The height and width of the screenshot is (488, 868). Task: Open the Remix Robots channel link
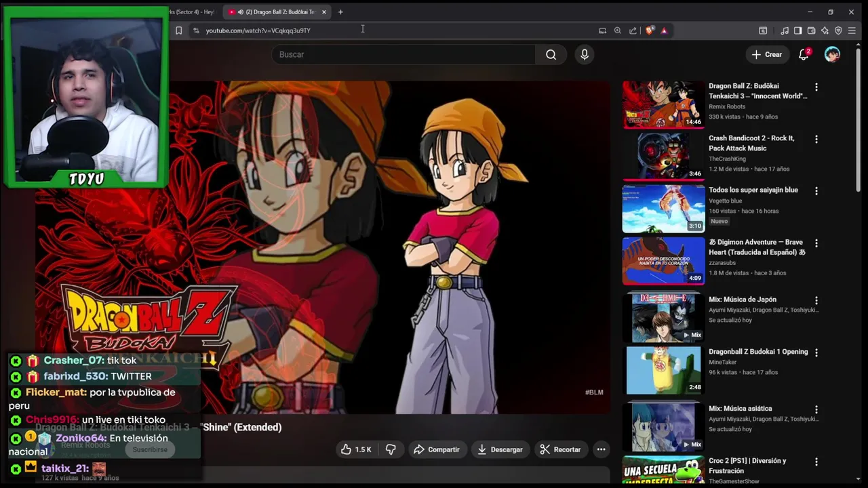[727, 106]
